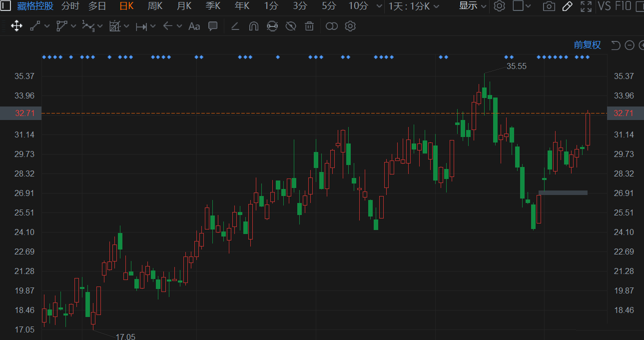Click the pencil drawing tools icon
This screenshot has height=340, width=644.
pos(567,6)
